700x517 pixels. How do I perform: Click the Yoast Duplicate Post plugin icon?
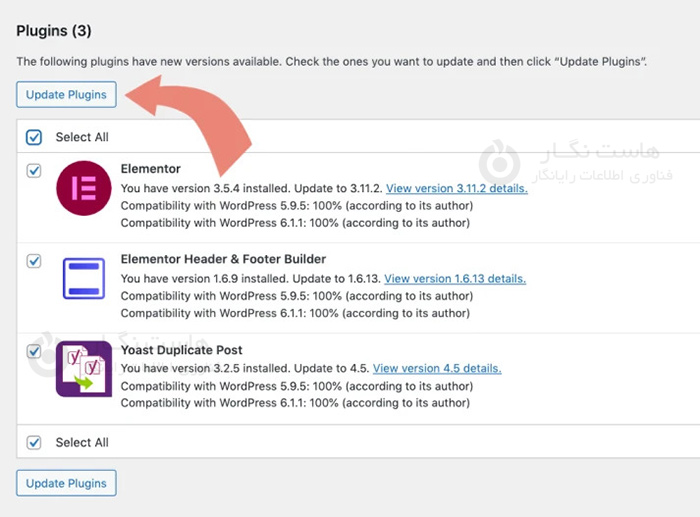coord(84,368)
